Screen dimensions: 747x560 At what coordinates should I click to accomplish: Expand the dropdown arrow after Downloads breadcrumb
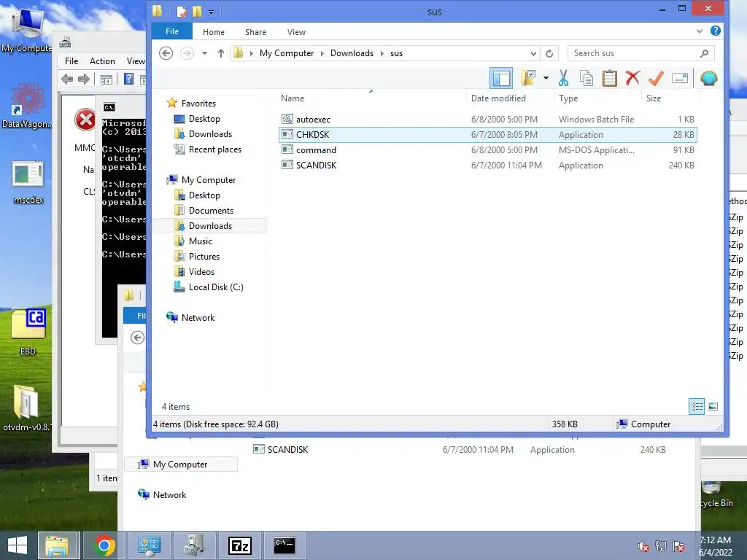point(382,53)
